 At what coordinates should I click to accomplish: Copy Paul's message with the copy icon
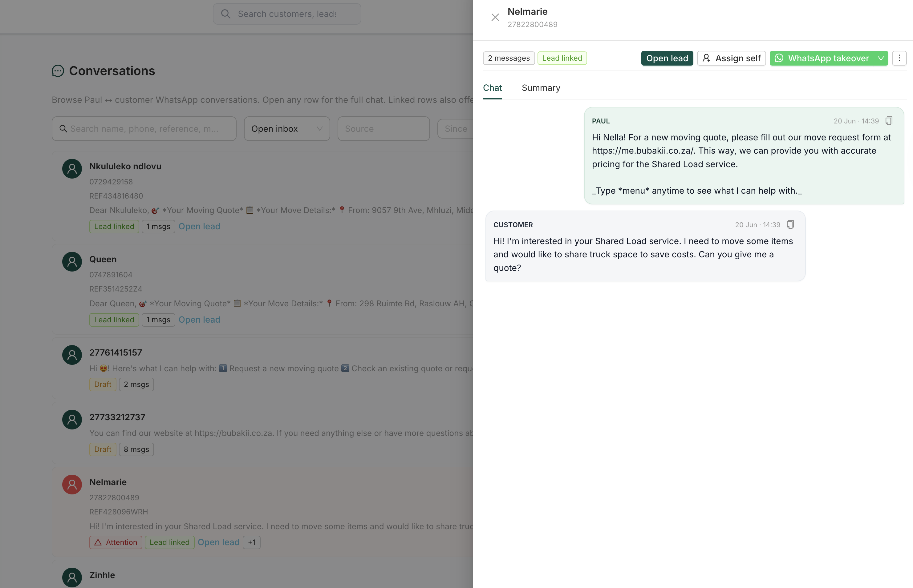(889, 121)
